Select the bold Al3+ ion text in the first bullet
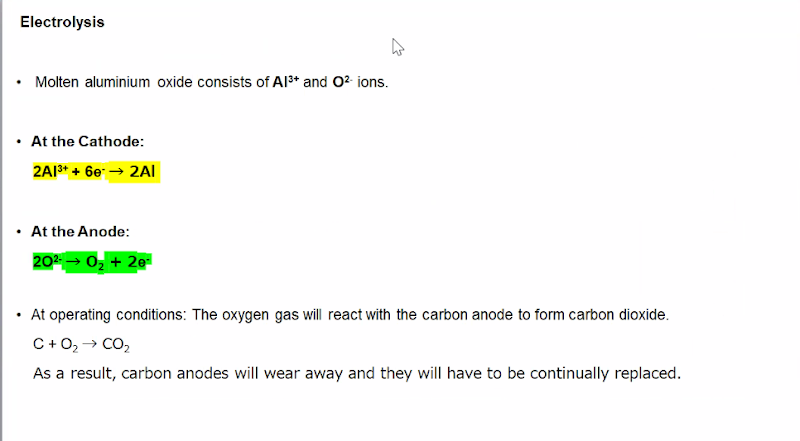 coord(285,82)
